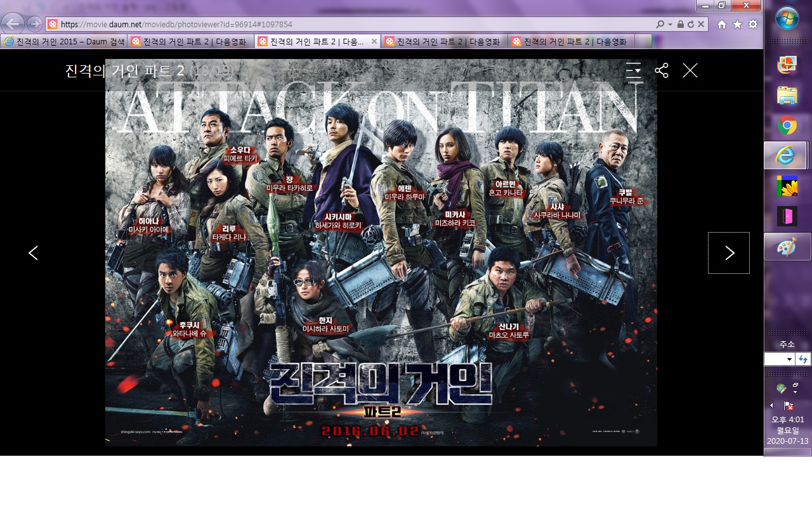Click the globe with pencil tray icon

coord(781,389)
